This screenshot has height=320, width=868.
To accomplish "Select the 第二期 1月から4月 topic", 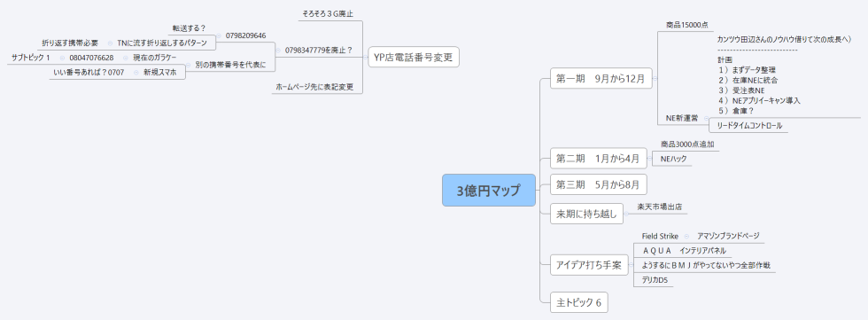I will click(x=598, y=159).
